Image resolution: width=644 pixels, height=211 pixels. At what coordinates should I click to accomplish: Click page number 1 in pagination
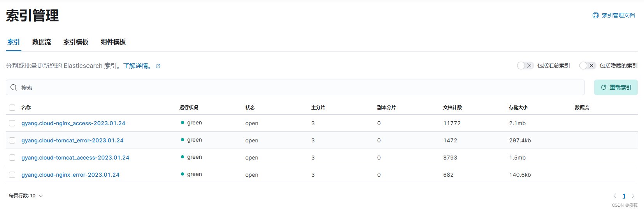tap(624, 196)
